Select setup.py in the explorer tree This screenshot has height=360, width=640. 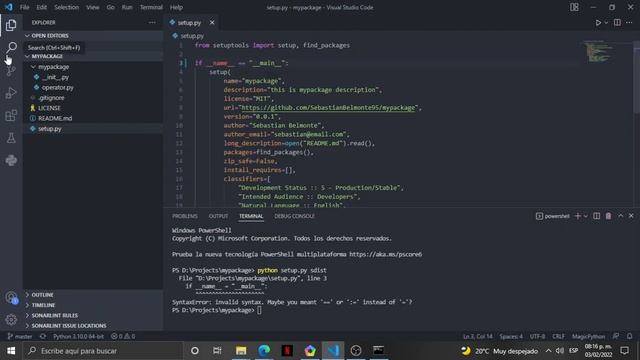[x=93, y=129]
